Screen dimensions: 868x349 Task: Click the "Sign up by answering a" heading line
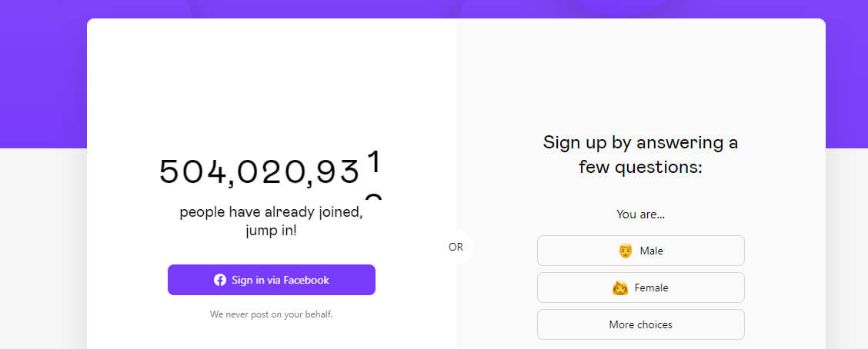coord(640,143)
